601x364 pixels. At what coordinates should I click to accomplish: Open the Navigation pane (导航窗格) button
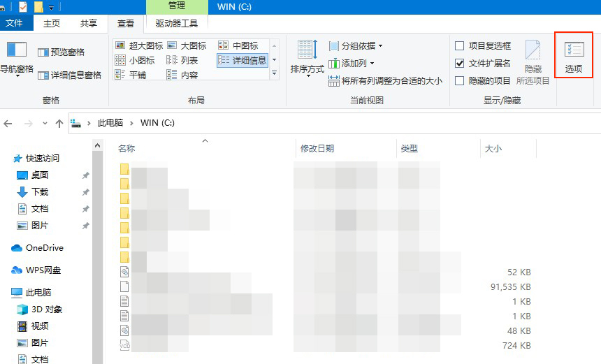coord(17,58)
